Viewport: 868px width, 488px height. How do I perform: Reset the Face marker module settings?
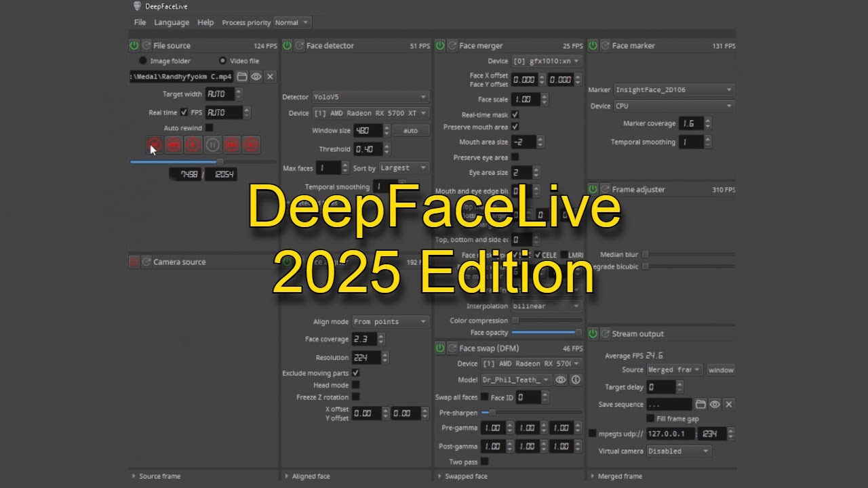coord(605,45)
